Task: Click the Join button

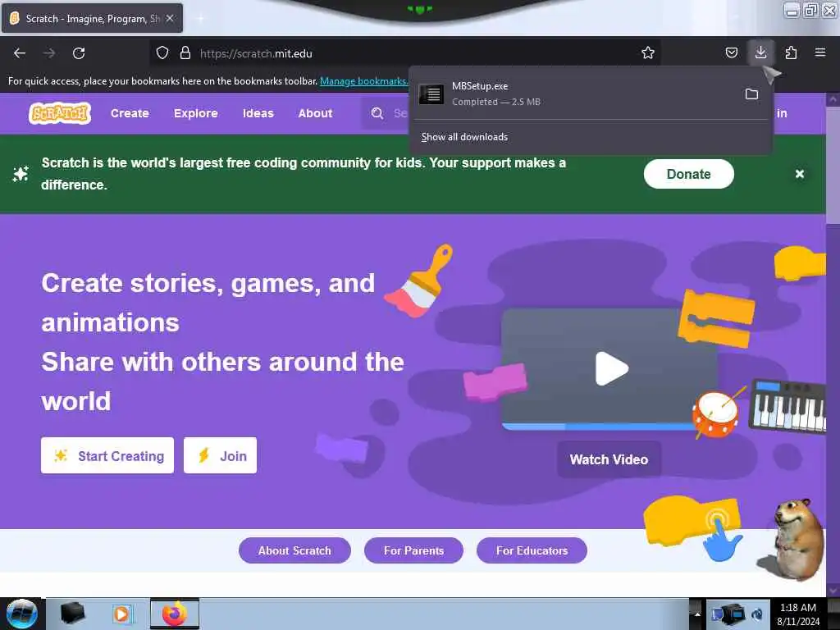Action: pos(220,455)
